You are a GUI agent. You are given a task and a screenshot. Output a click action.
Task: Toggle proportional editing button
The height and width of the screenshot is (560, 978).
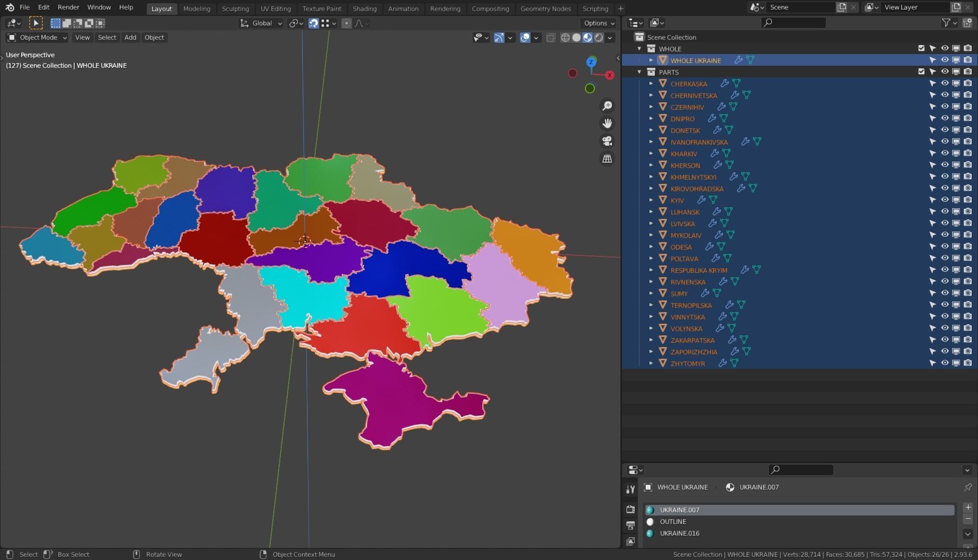click(x=346, y=23)
